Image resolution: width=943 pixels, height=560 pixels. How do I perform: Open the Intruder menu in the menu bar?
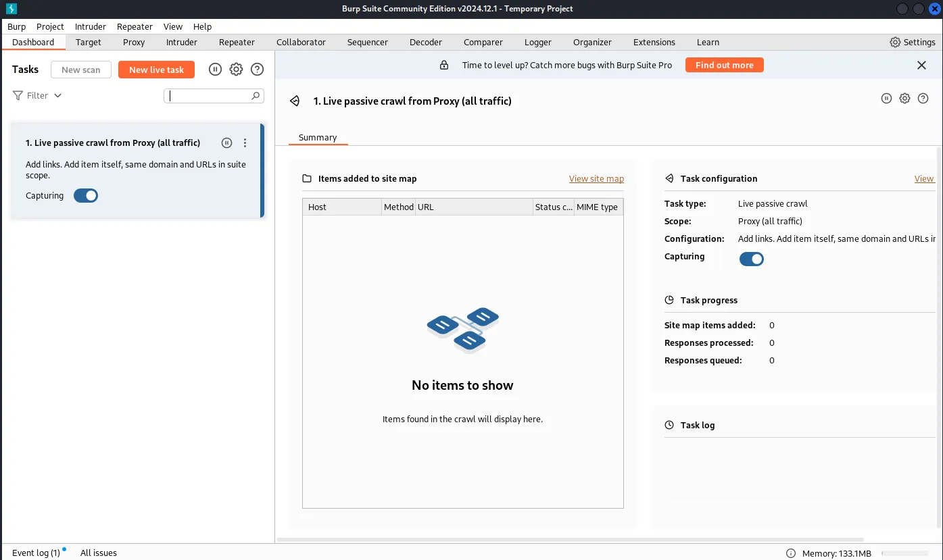coord(91,26)
